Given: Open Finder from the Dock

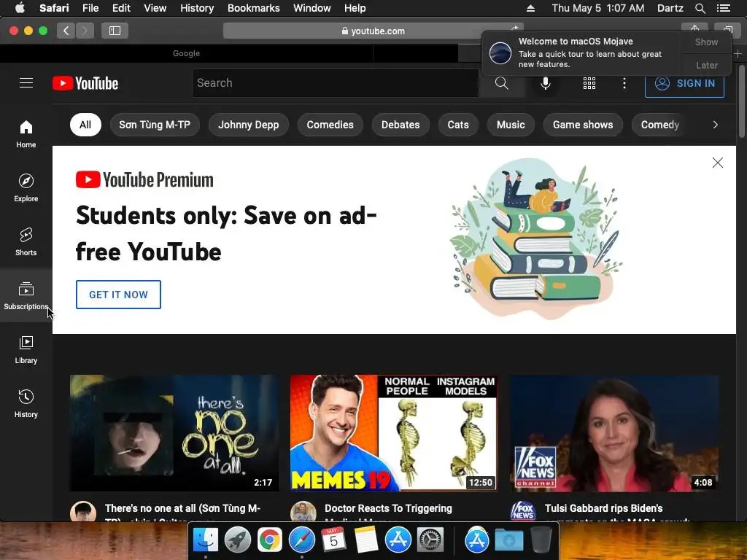Looking at the screenshot, I should tap(205, 540).
